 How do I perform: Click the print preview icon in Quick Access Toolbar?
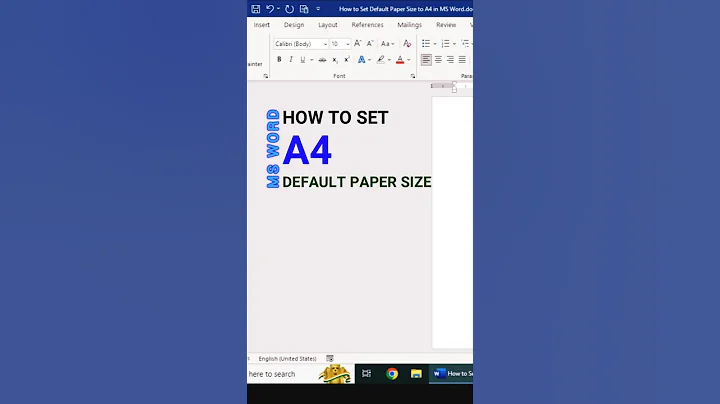304,9
